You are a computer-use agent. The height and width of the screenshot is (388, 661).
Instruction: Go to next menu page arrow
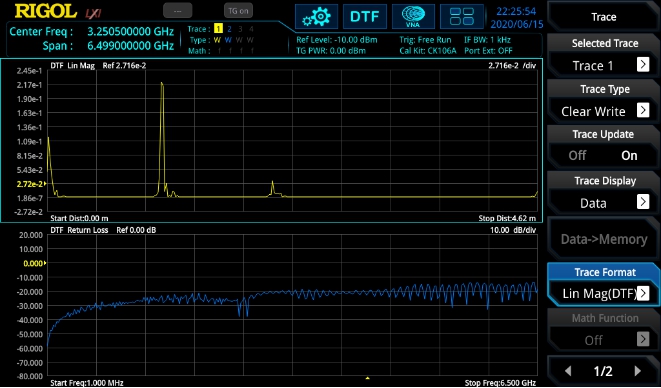(637, 371)
